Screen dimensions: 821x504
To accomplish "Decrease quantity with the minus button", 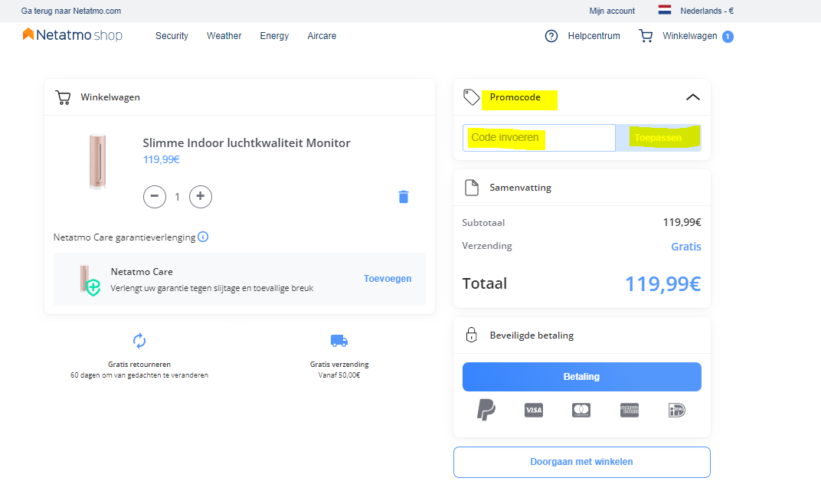I will pyautogui.click(x=155, y=197).
